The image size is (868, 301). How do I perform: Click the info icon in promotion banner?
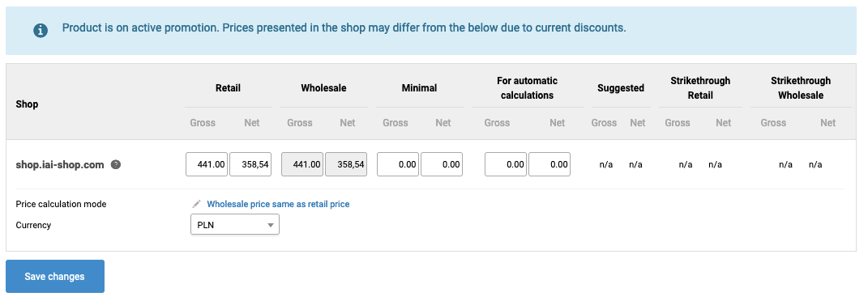(x=41, y=31)
